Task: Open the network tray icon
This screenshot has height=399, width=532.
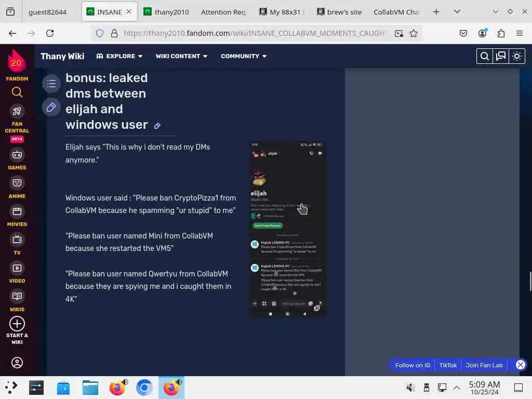Action: pyautogui.click(x=442, y=388)
